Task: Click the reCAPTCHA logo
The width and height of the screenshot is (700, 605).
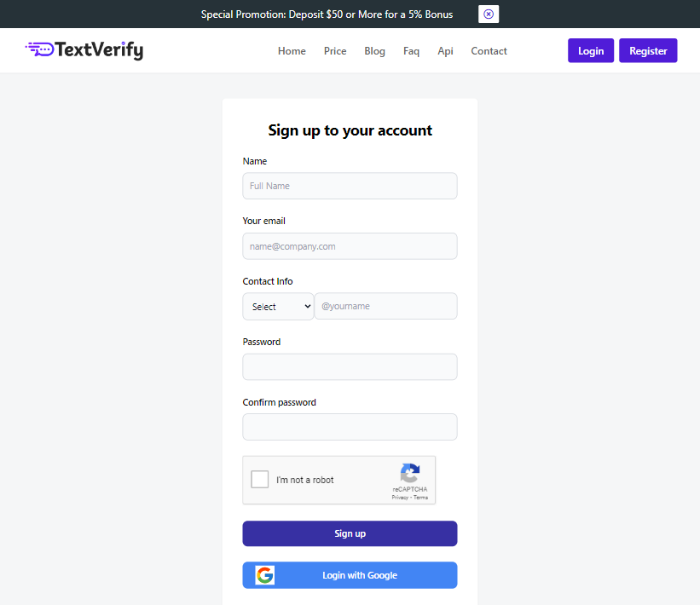Action: [x=410, y=474]
